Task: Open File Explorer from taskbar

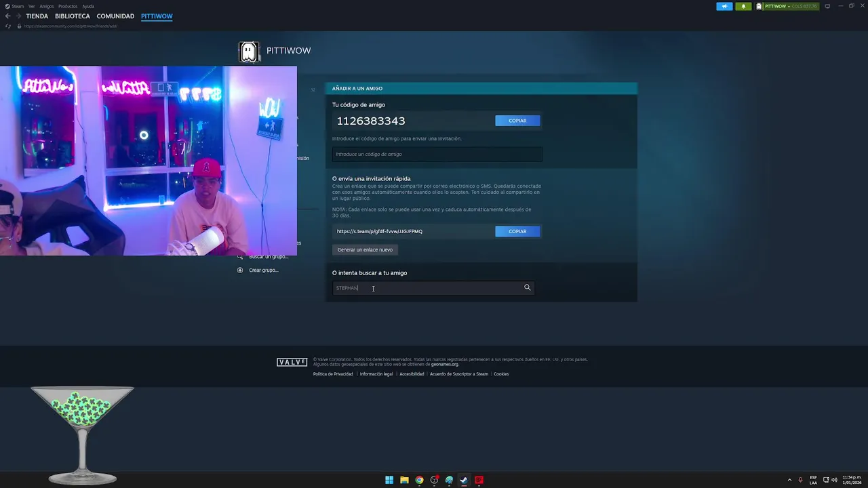Action: pos(404,480)
